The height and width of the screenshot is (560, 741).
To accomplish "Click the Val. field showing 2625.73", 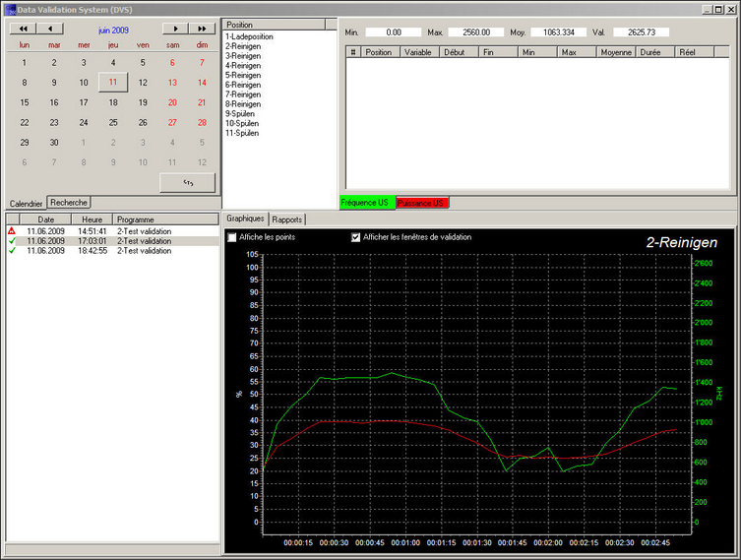I will (x=642, y=32).
